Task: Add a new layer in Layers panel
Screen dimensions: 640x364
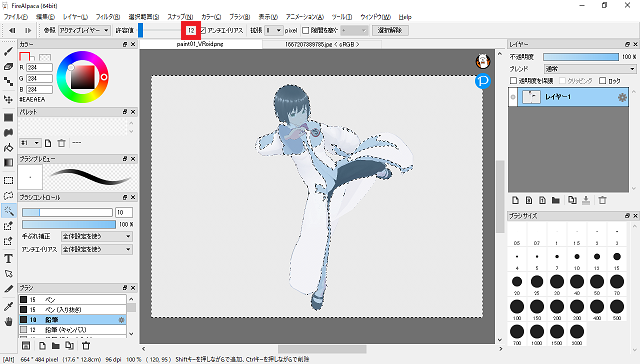Action: click(x=516, y=200)
